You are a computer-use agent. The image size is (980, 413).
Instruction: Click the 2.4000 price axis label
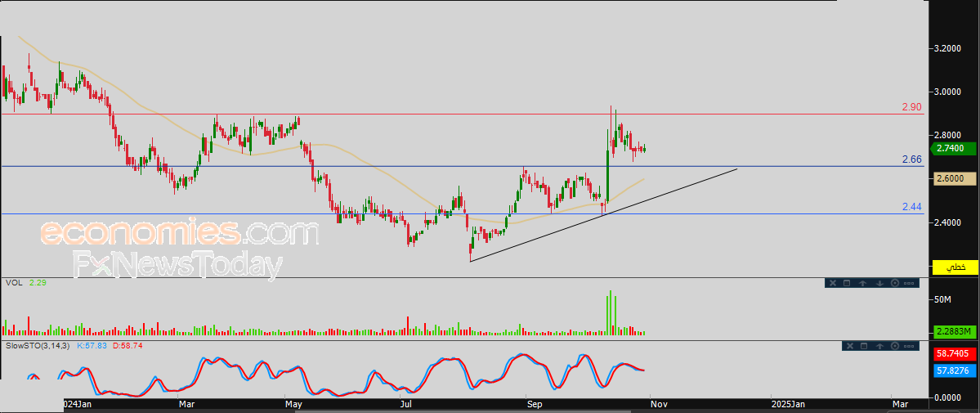pos(947,222)
